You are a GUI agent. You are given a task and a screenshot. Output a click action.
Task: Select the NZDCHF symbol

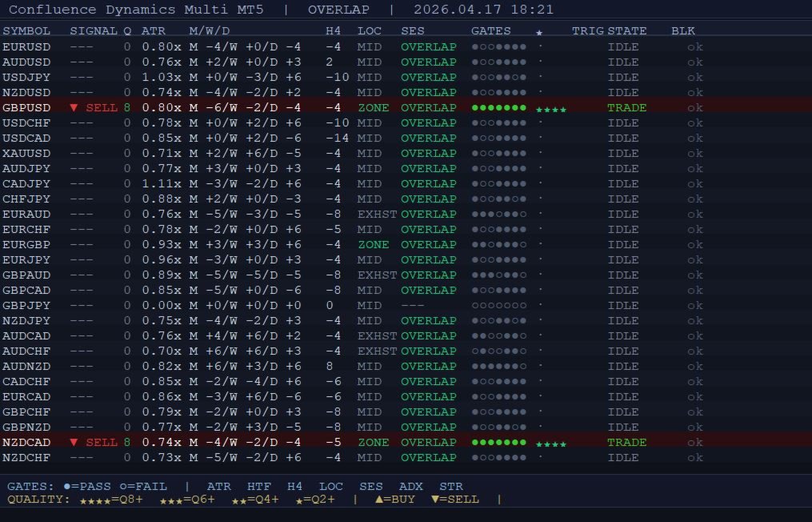click(26, 458)
